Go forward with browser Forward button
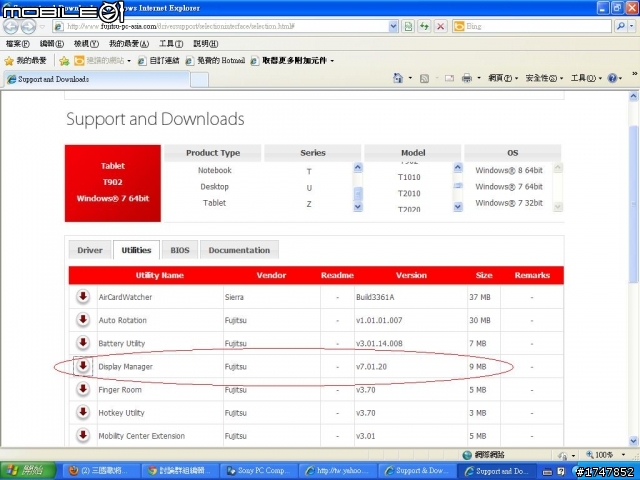 [28, 27]
